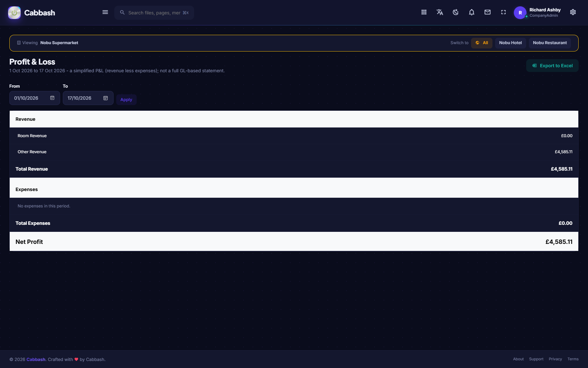The height and width of the screenshot is (368, 588).
Task: Click the Net Profit label
Action: click(29, 242)
